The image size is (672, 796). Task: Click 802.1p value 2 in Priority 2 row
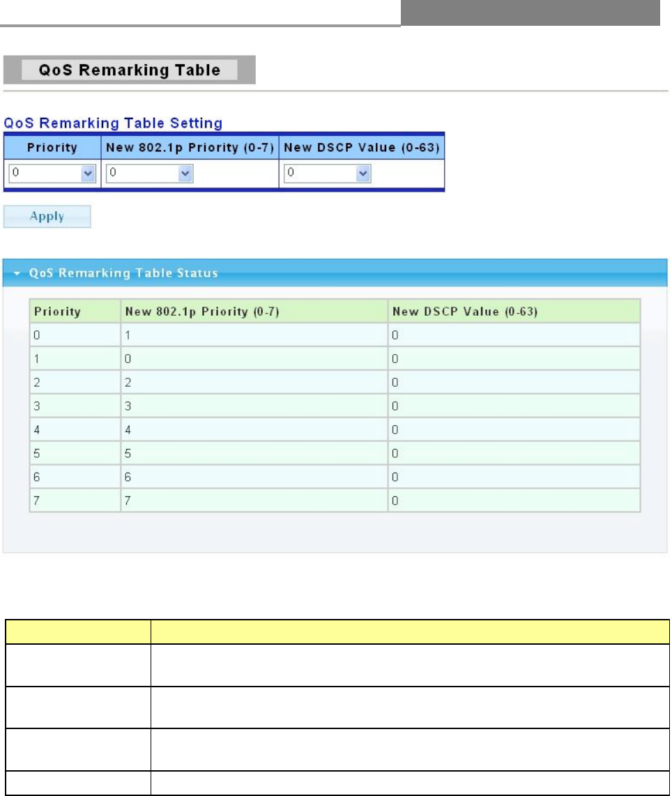click(x=254, y=382)
